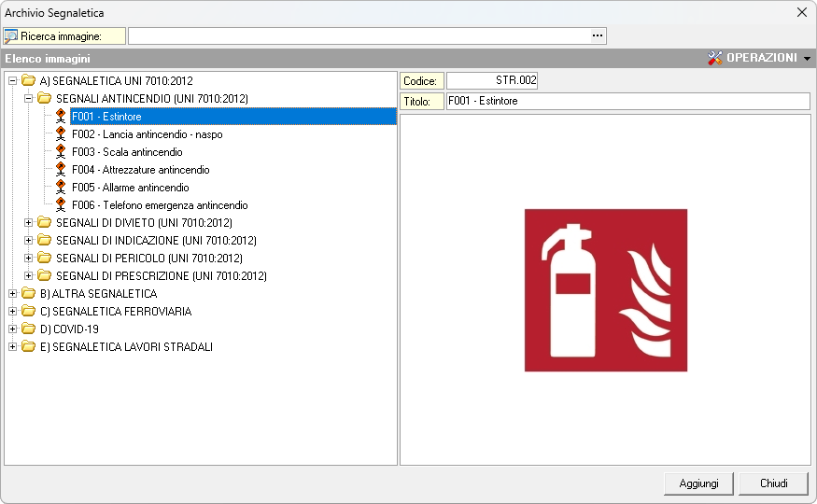Viewport: 817px width, 504px height.
Task: Click the OPERAZIONI tools icon
Action: (716, 58)
